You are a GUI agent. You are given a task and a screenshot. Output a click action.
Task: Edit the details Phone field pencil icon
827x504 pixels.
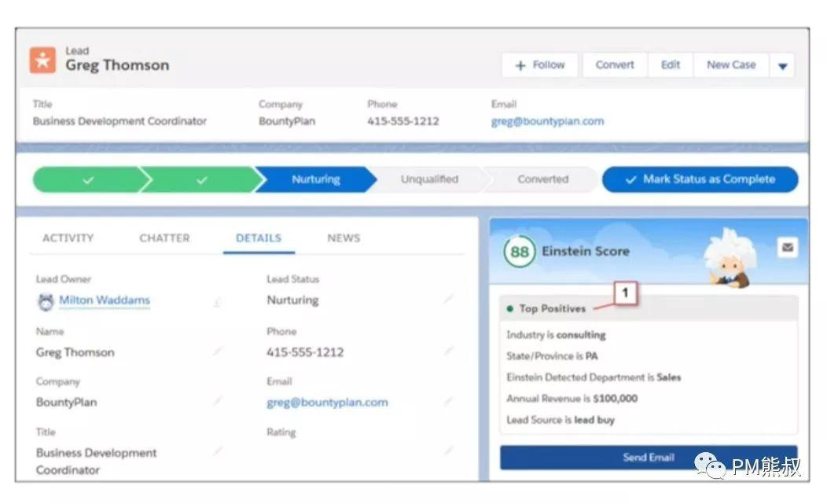pyautogui.click(x=448, y=351)
